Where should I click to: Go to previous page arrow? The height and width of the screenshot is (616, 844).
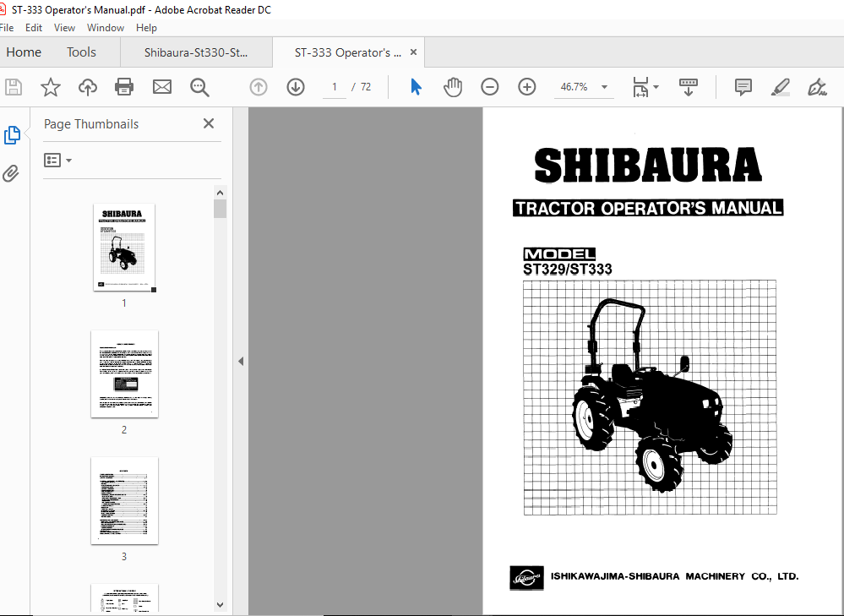259,87
